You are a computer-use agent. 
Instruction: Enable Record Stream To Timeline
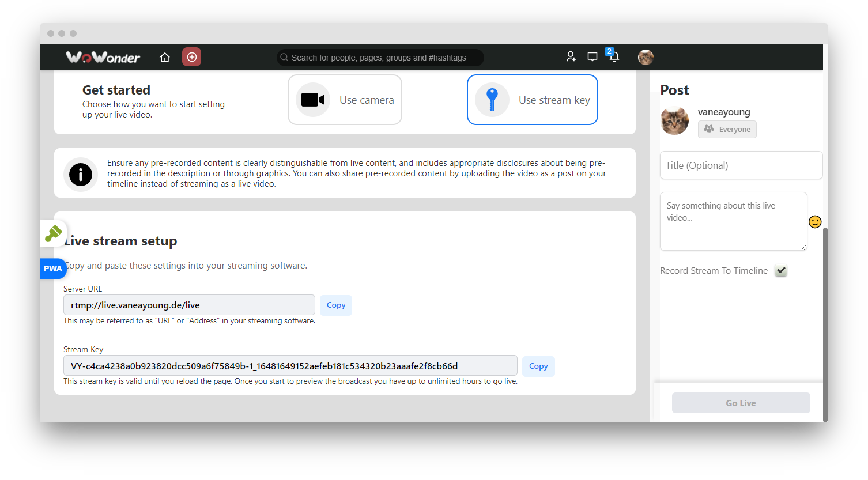click(780, 270)
